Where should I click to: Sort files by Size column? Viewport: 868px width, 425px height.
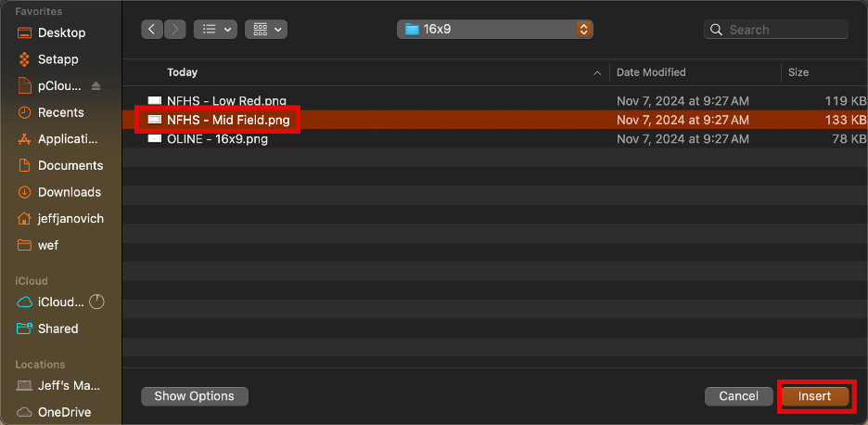[824, 72]
